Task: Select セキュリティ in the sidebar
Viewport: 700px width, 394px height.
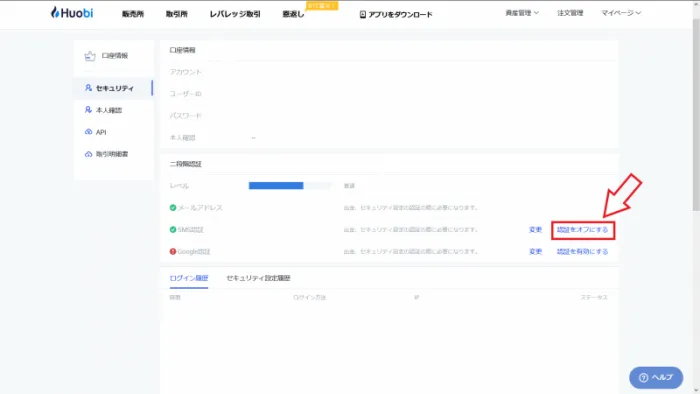Action: pyautogui.click(x=115, y=88)
